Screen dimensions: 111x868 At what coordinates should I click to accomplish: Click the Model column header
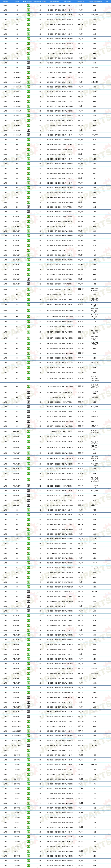pos(17,2)
